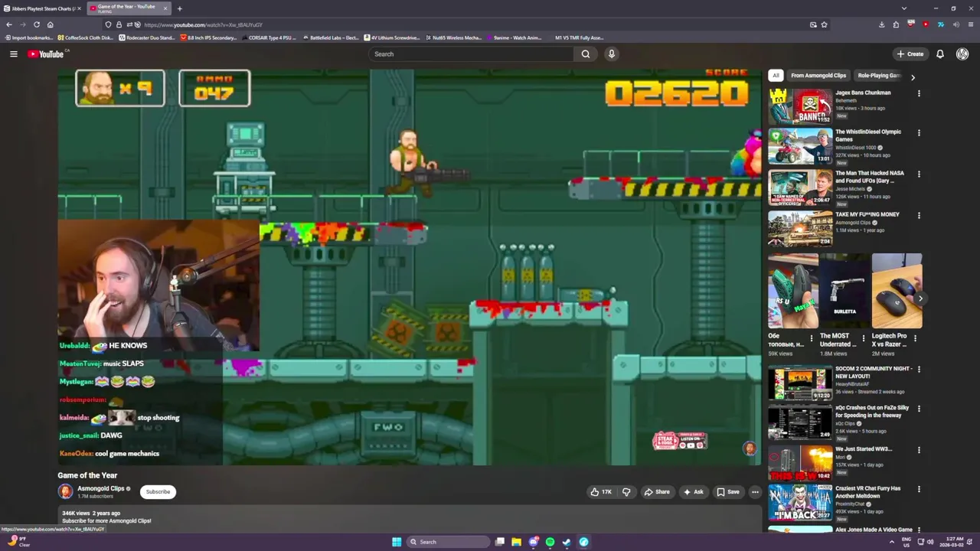The image size is (980, 551).
Task: Show hidden system tray icons chevron
Action: coord(891,542)
